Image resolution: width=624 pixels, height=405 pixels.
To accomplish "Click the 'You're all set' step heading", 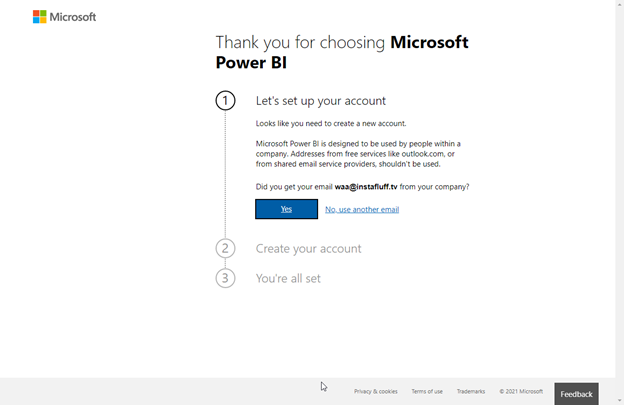I will pos(288,278).
